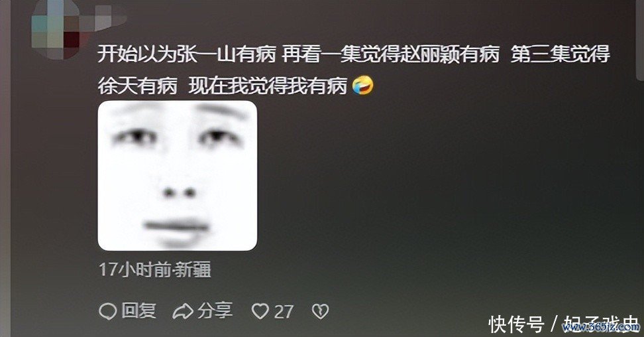Click the name 赵丽颖 in the comment
Viewport: 644px width, 337px height.
[x=429, y=54]
